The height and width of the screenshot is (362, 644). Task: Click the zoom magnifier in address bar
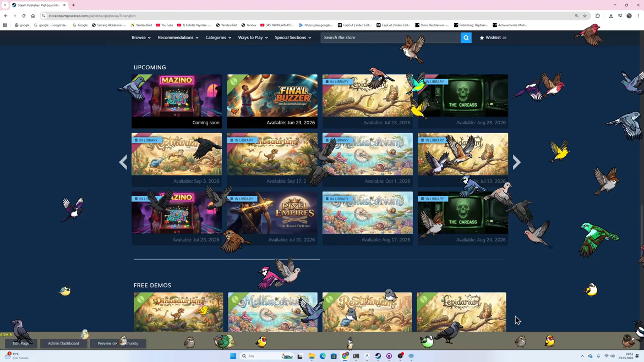[577, 15]
